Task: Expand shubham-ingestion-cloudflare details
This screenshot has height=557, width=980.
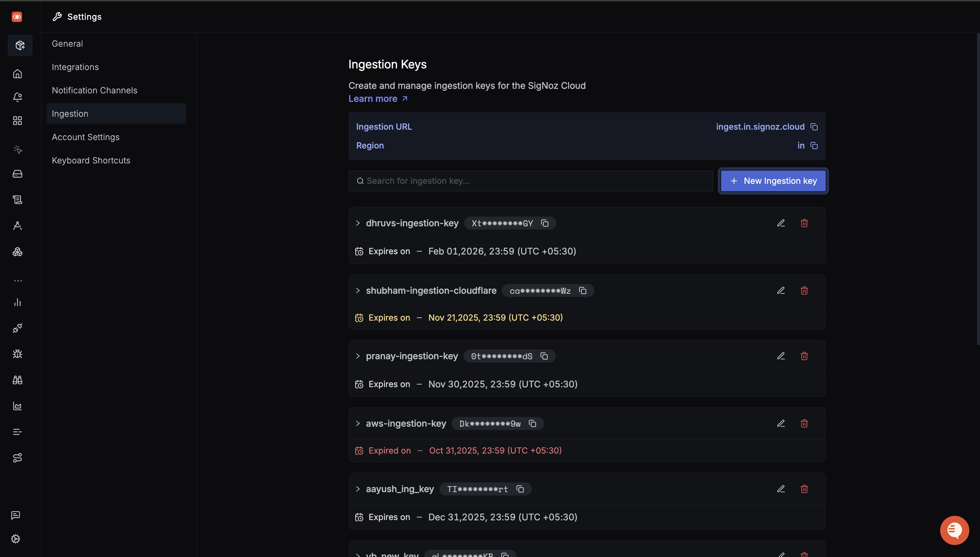Action: tap(357, 291)
